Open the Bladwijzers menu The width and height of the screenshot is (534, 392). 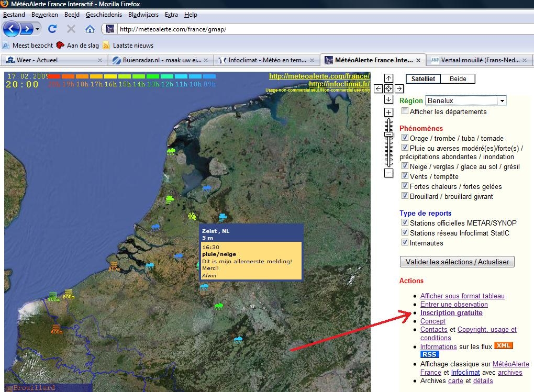[x=143, y=15]
